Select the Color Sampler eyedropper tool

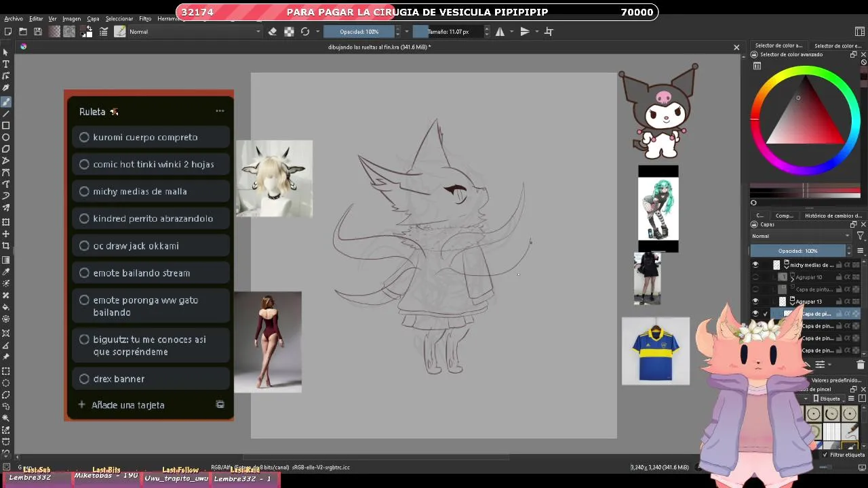point(6,271)
